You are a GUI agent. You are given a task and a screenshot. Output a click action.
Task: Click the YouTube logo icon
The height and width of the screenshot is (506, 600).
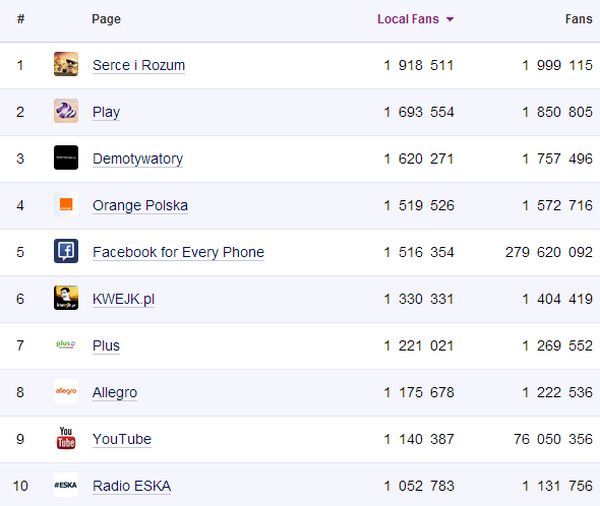coord(66,438)
